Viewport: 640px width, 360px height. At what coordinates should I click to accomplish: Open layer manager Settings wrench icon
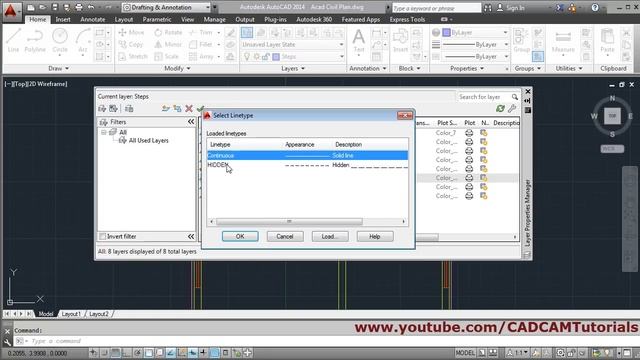pos(512,109)
